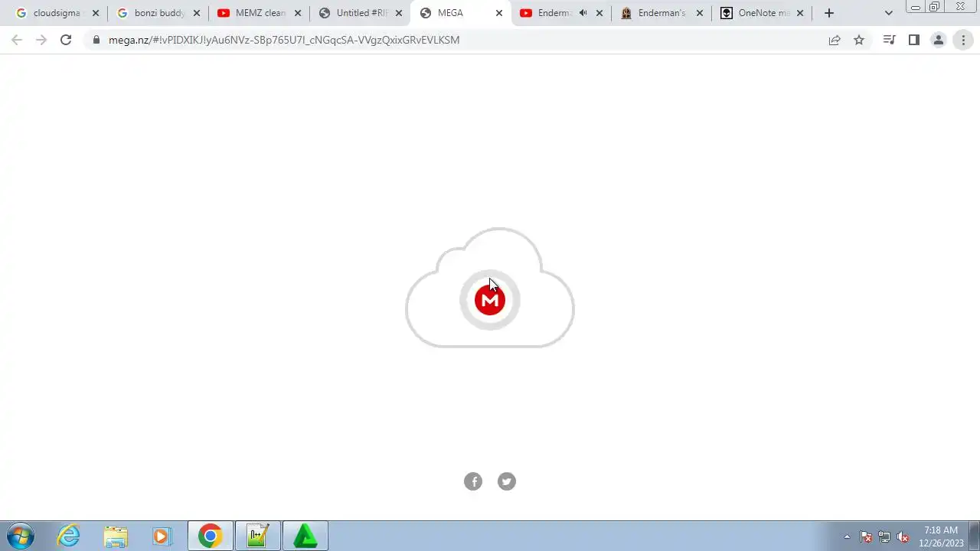The image size is (980, 551).
Task: Open Action Center flag icon
Action: point(866,536)
